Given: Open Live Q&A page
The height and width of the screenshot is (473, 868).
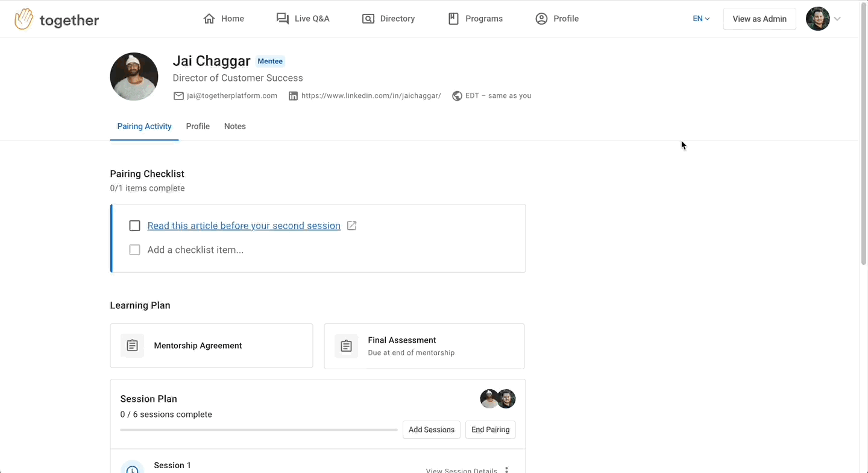Looking at the screenshot, I should pos(303,19).
